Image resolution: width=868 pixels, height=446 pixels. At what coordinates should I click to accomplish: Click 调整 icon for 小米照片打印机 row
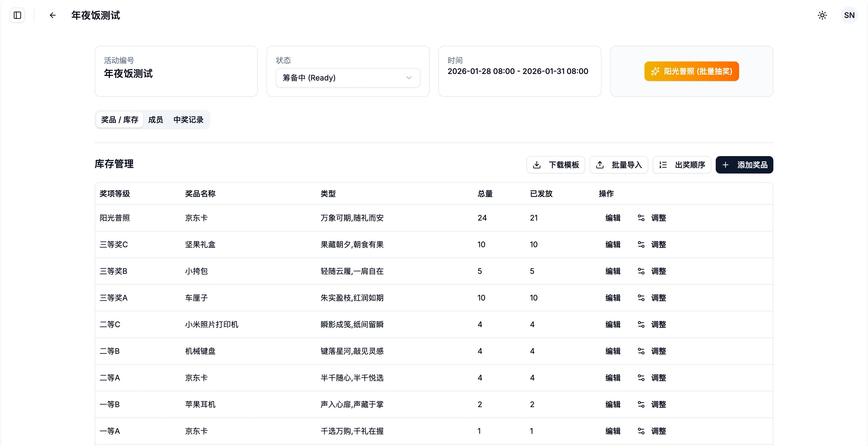(x=641, y=324)
